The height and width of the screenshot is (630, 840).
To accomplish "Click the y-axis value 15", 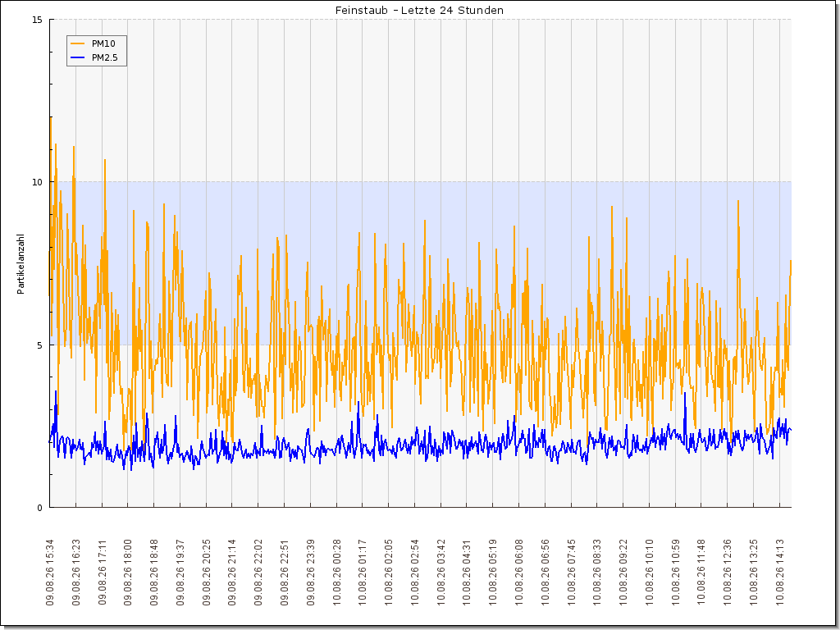I will click(x=37, y=20).
